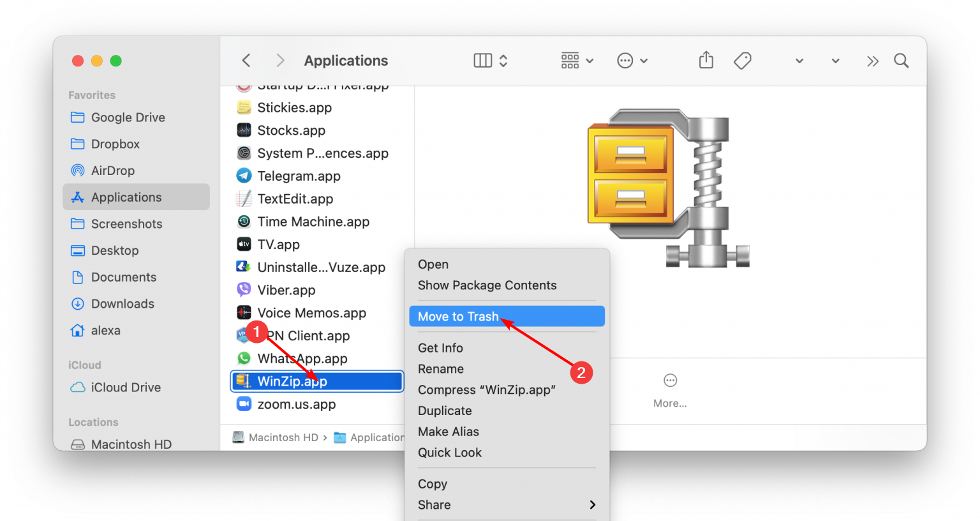The width and height of the screenshot is (980, 521).
Task: Open the ellipsis action menu icon
Action: pos(625,61)
